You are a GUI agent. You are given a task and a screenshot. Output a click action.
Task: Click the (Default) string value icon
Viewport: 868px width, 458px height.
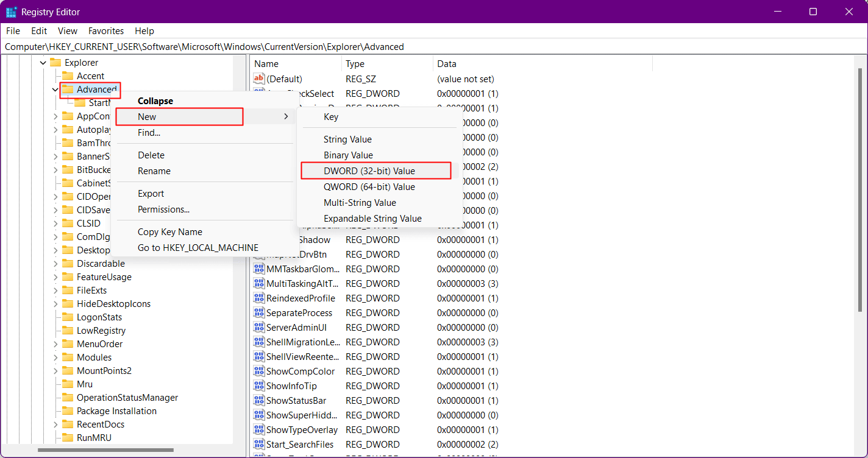[259, 79]
